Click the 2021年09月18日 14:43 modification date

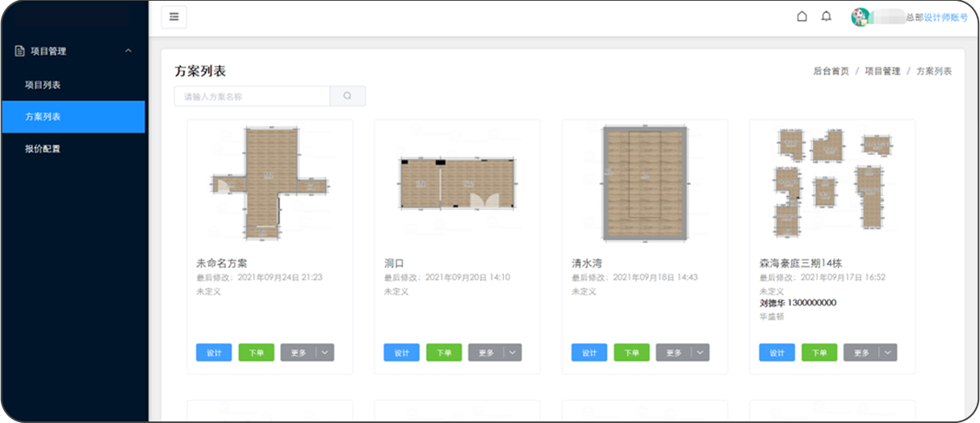[x=655, y=277]
